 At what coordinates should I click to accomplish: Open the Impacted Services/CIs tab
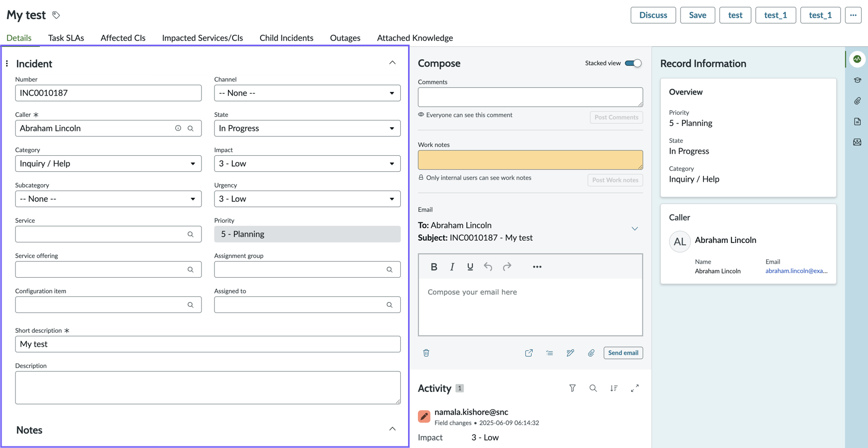(202, 38)
